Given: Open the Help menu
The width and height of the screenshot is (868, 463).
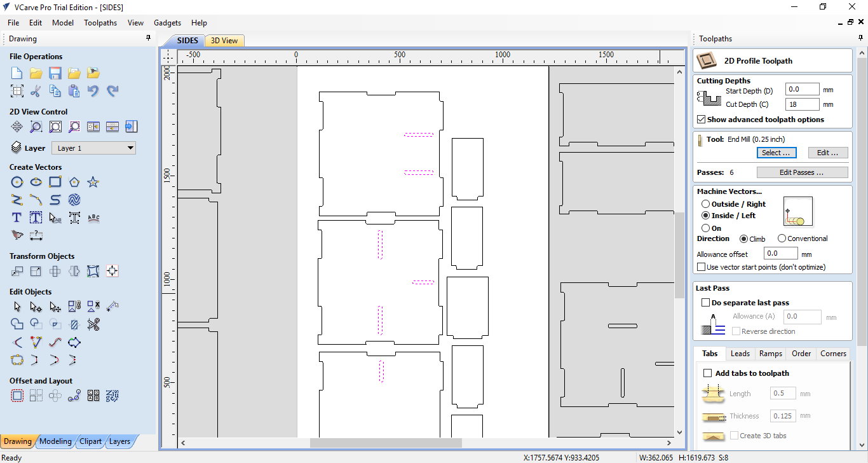Looking at the screenshot, I should tap(199, 23).
